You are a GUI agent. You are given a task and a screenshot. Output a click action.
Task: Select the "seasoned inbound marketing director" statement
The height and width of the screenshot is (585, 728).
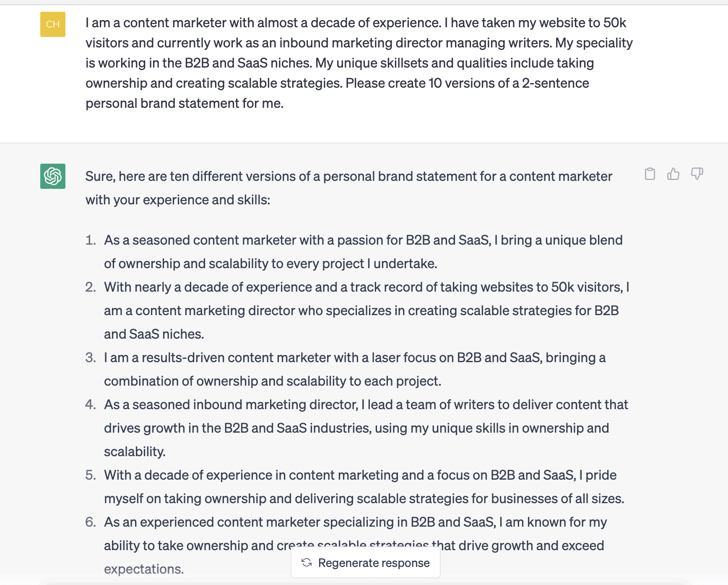pyautogui.click(x=366, y=428)
